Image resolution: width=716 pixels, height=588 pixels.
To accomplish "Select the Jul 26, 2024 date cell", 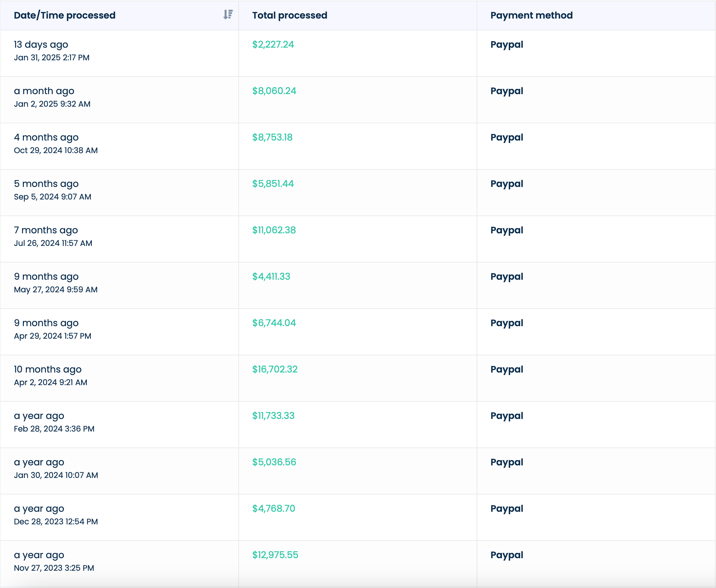I will [x=53, y=243].
